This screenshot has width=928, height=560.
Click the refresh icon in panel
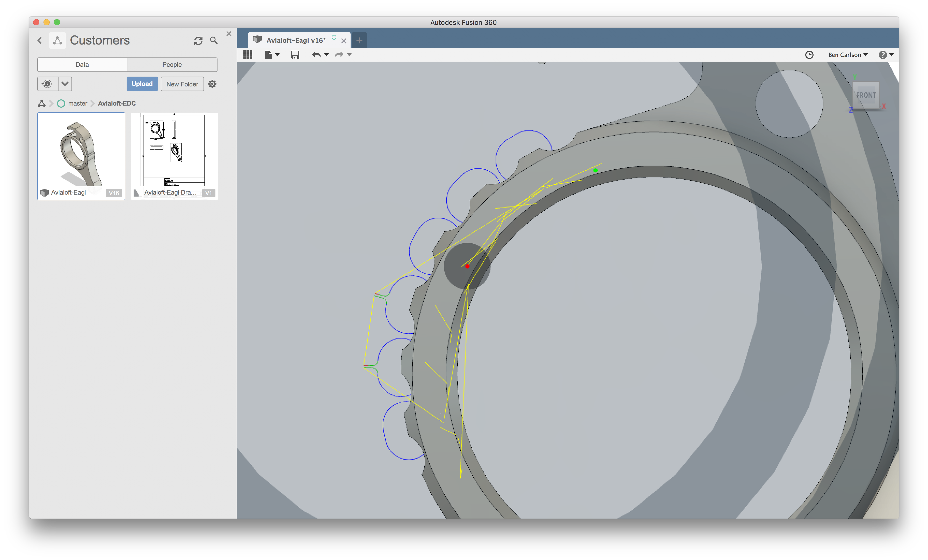pos(198,40)
